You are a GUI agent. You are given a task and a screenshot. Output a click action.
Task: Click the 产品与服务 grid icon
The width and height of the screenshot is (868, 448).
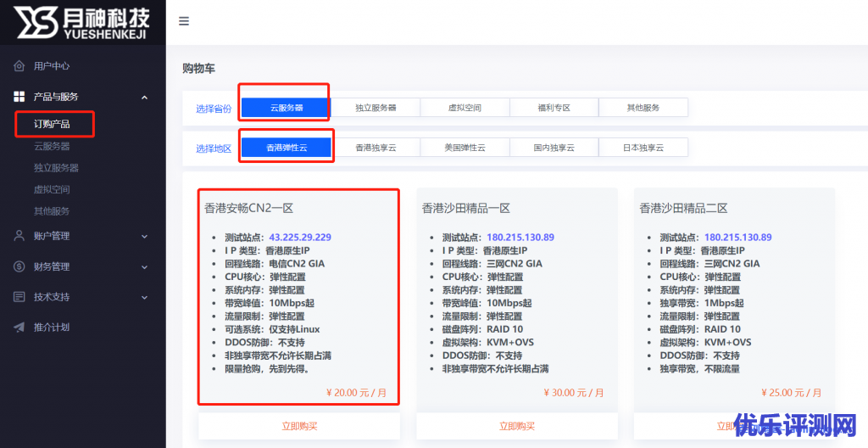[19, 97]
